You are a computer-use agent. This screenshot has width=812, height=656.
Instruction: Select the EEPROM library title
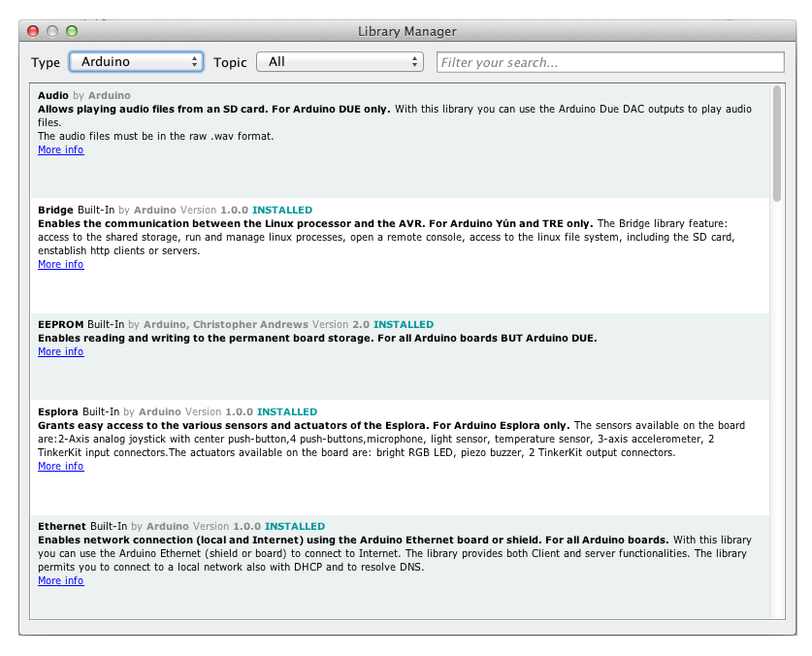(x=60, y=324)
